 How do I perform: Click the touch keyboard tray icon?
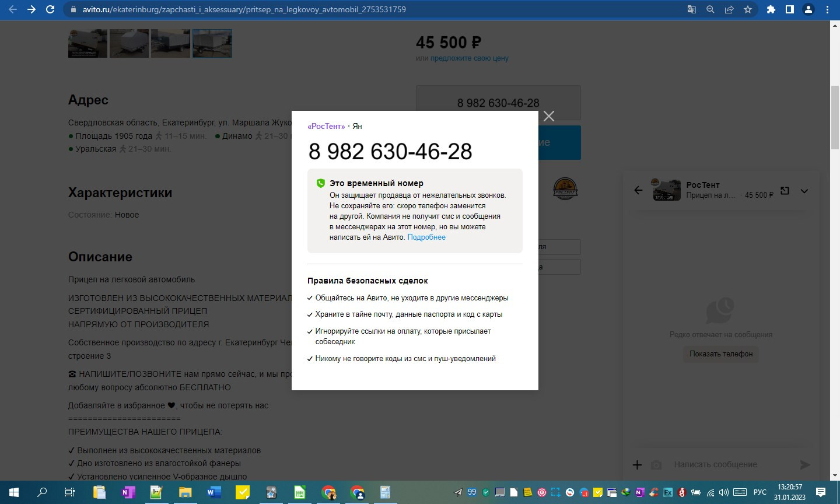[740, 492]
